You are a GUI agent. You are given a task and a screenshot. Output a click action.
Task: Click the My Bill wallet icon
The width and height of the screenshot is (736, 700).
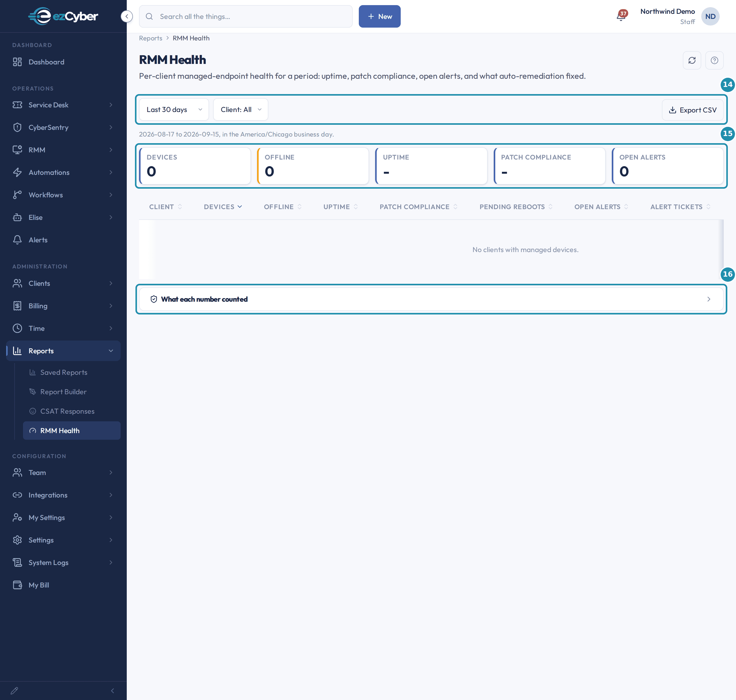[18, 585]
